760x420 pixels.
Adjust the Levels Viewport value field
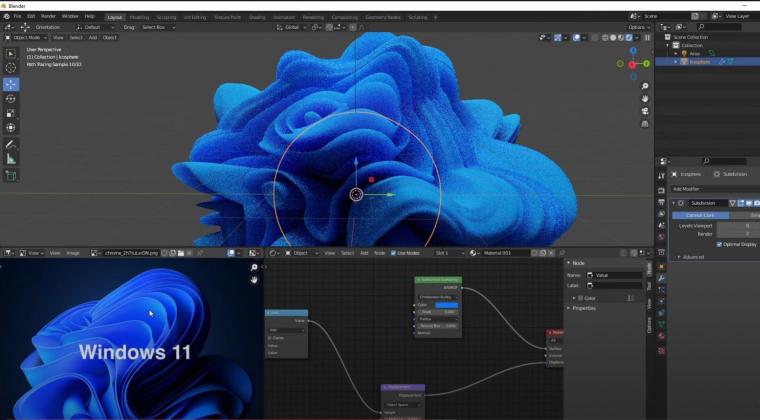(x=738, y=226)
